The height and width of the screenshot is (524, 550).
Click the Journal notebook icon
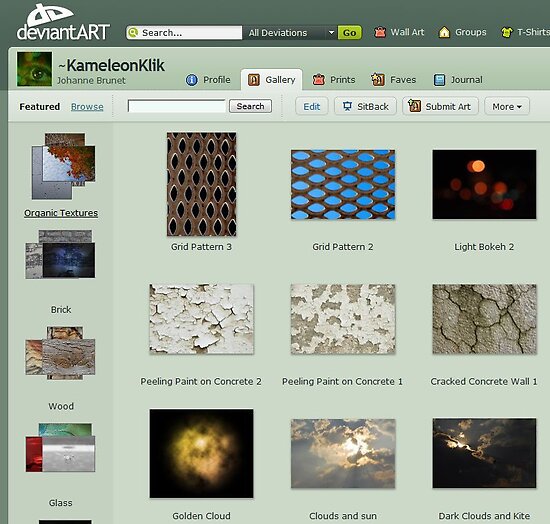pyautogui.click(x=439, y=80)
